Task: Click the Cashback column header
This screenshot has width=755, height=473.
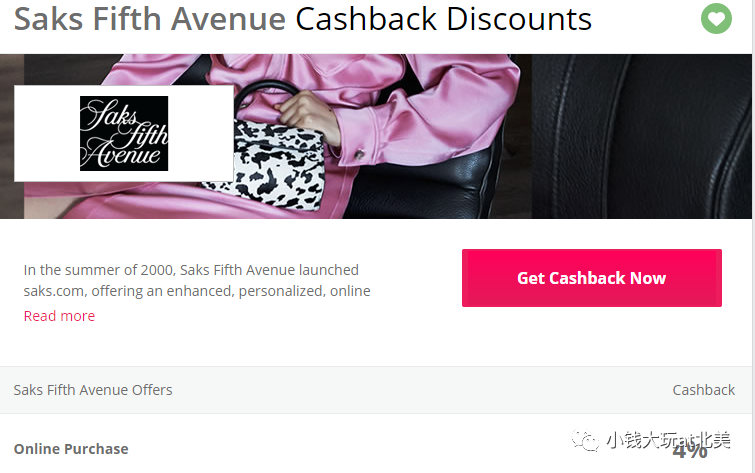Action: click(x=703, y=390)
